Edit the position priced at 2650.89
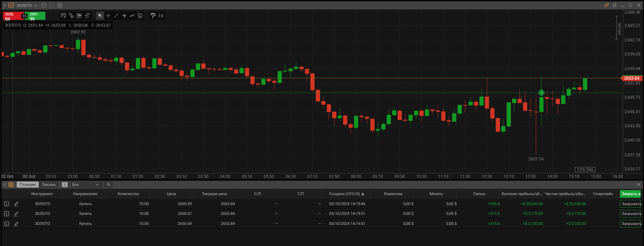644x246 pixels. 16,204
